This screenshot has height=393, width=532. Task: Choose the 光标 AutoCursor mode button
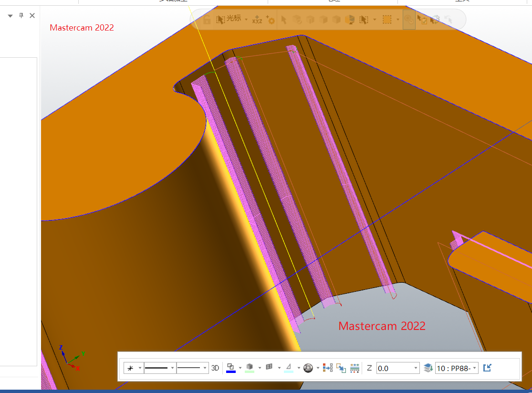click(229, 20)
